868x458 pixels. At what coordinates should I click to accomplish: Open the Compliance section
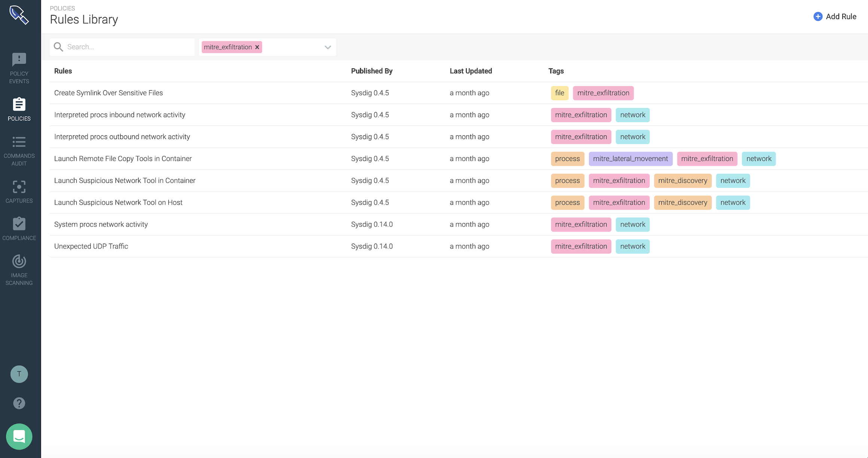coord(19,228)
